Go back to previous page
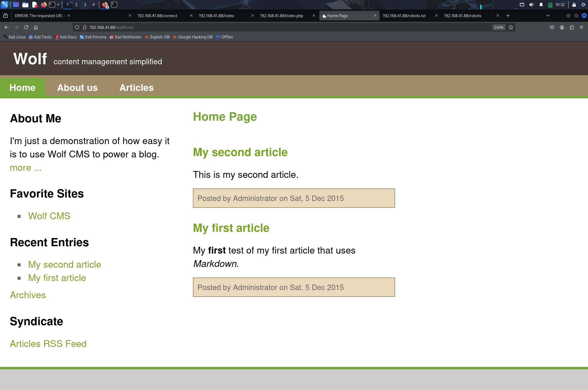 (7, 27)
